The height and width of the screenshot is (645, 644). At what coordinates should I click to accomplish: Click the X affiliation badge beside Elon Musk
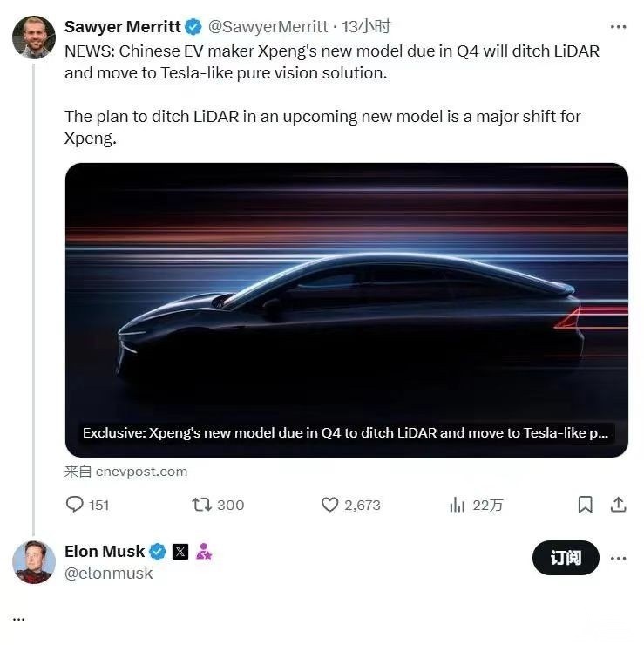tap(180, 552)
